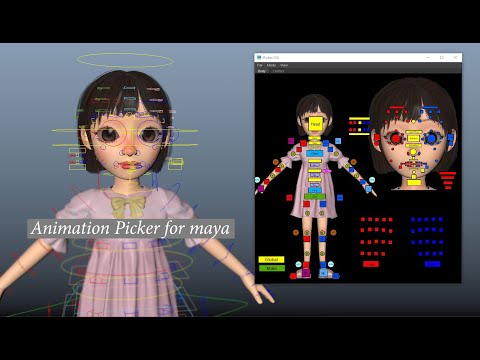Select the purple foot control square
The image size is (480, 360).
tap(306, 273)
